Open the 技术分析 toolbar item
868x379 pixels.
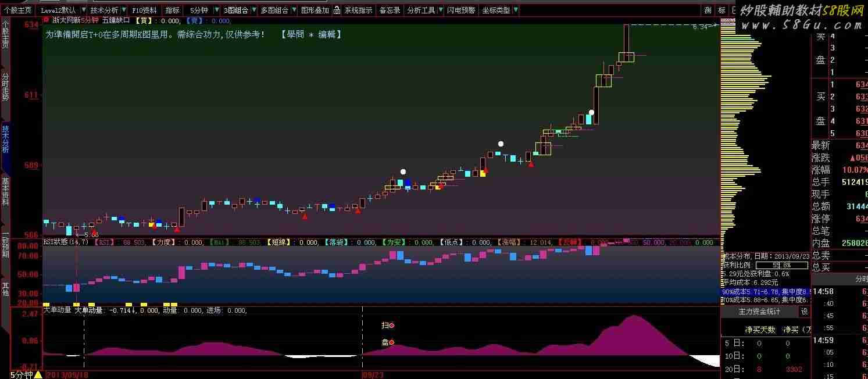click(x=103, y=10)
